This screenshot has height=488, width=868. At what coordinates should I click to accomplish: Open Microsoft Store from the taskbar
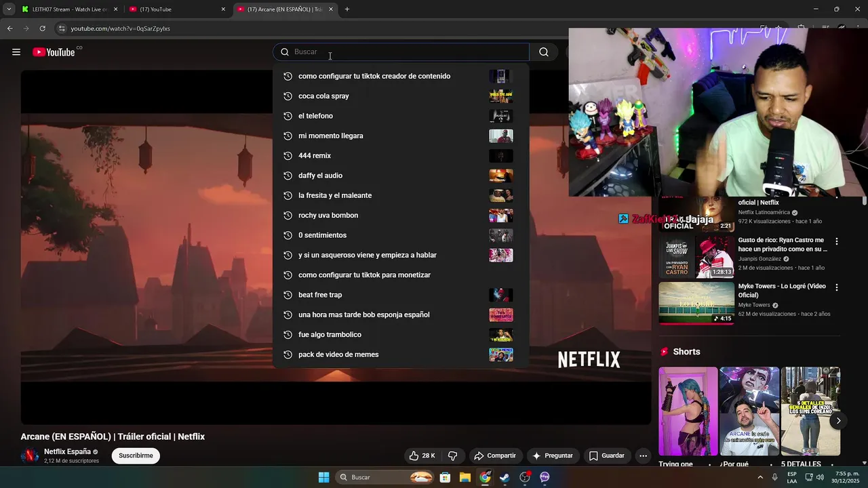pyautogui.click(x=445, y=477)
